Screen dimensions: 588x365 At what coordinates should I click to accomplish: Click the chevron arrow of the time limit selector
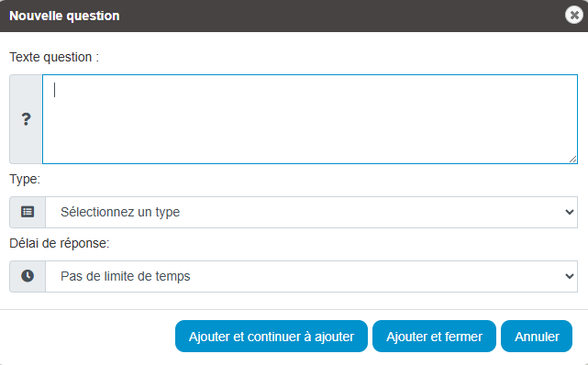[570, 276]
